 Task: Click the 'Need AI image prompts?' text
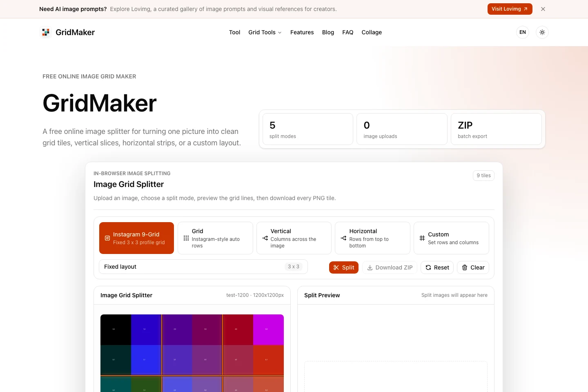point(73,9)
